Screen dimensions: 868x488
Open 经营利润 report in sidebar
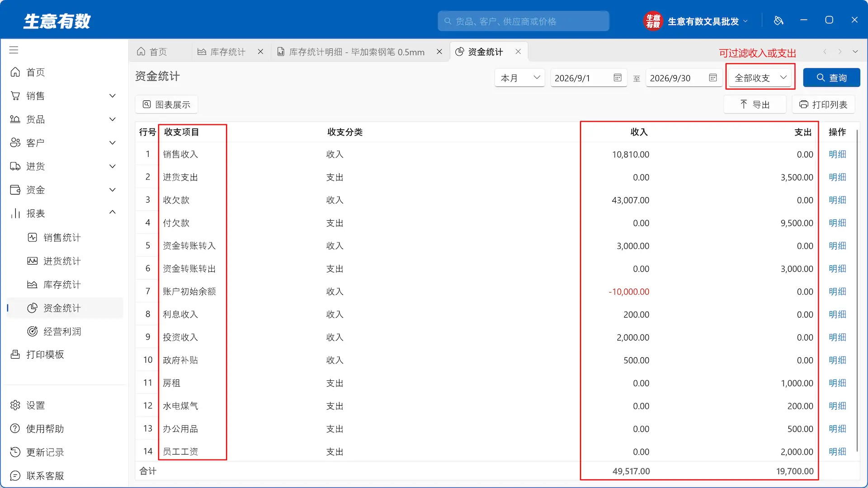[x=65, y=332]
